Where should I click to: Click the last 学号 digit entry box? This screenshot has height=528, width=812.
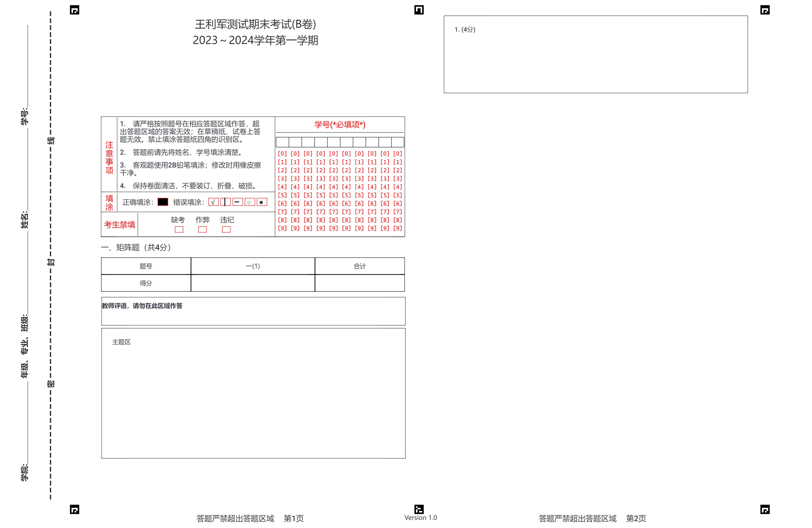[x=398, y=142]
